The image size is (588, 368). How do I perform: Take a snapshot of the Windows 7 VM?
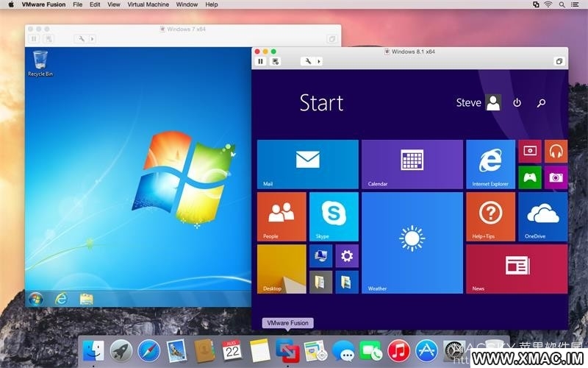click(49, 39)
